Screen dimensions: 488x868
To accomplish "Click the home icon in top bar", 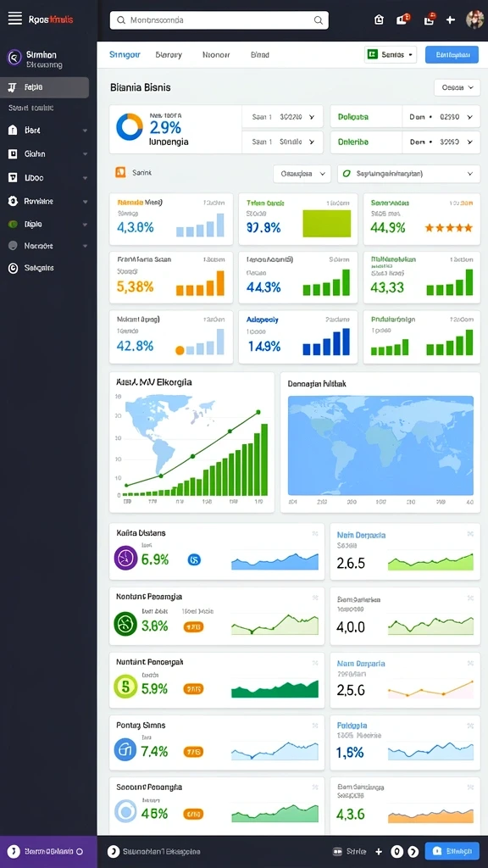I will [379, 20].
